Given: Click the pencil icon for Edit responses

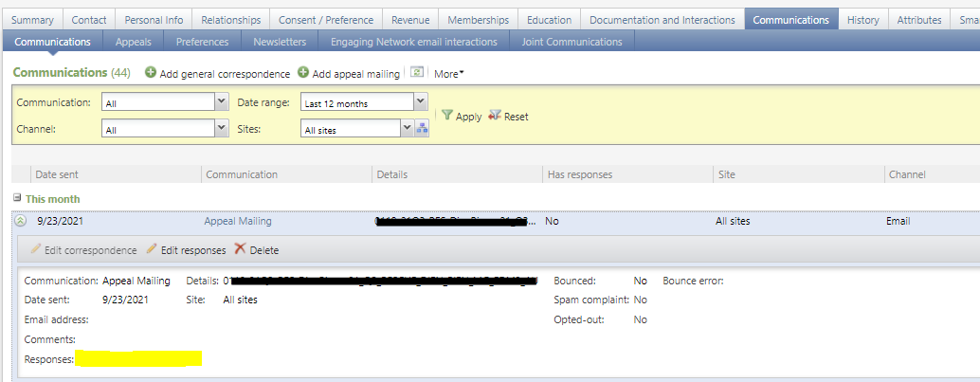Looking at the screenshot, I should click(x=152, y=249).
